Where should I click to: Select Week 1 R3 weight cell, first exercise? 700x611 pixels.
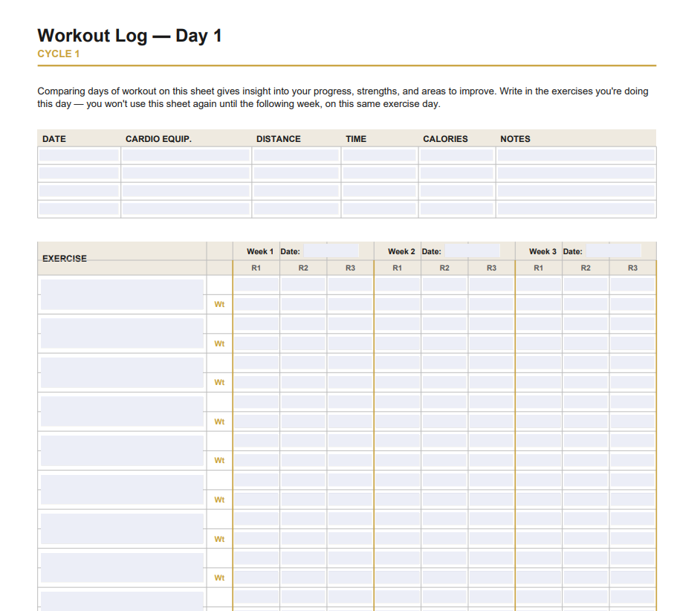(350, 304)
